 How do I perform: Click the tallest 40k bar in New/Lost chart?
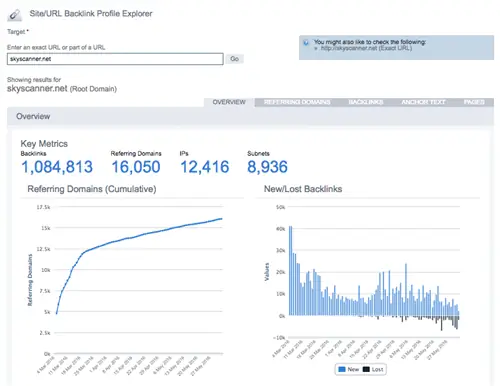tap(291, 271)
